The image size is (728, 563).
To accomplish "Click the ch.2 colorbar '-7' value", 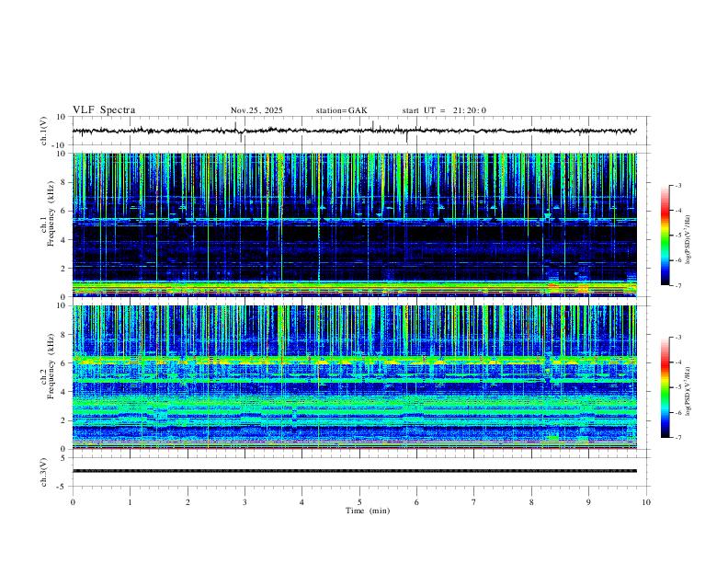I will (x=678, y=438).
